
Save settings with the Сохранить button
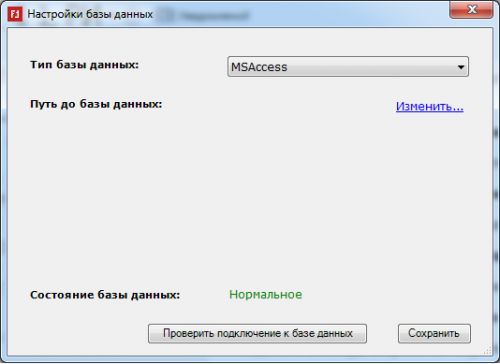point(434,333)
